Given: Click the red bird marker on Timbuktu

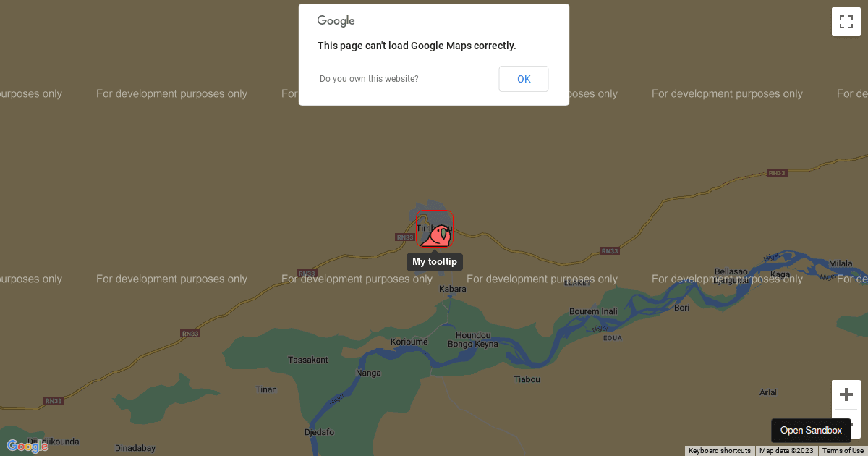Looking at the screenshot, I should 437,229.
